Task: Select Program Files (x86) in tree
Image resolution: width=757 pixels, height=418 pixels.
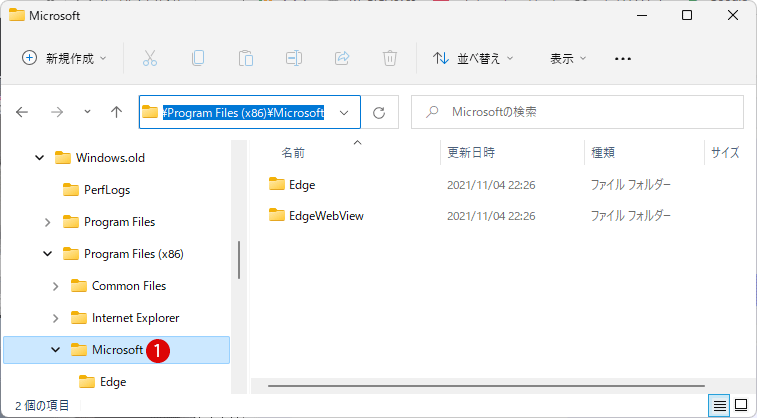Action: 134,254
